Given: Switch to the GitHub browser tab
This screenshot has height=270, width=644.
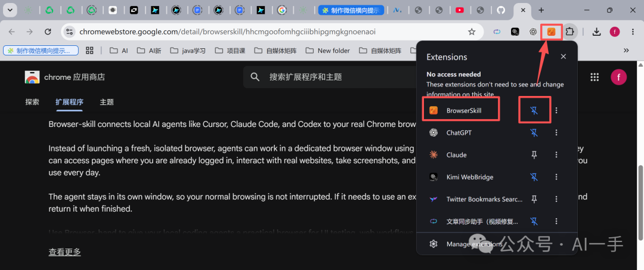Looking at the screenshot, I should click(500, 10).
